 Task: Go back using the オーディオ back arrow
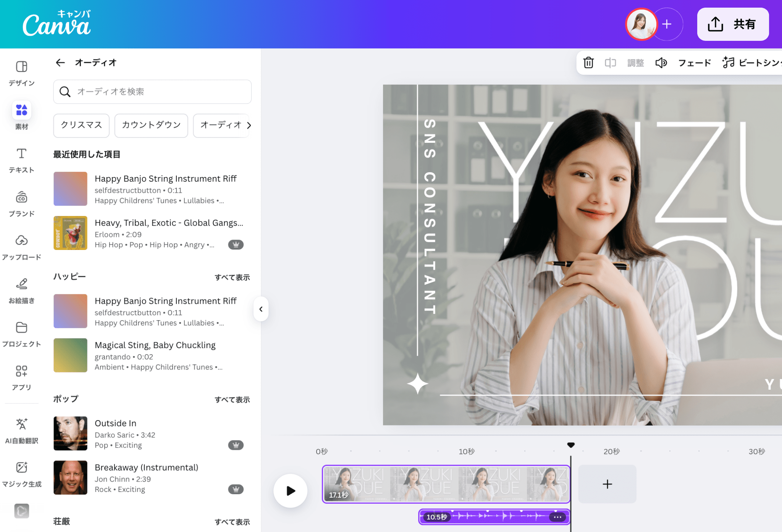click(60, 63)
